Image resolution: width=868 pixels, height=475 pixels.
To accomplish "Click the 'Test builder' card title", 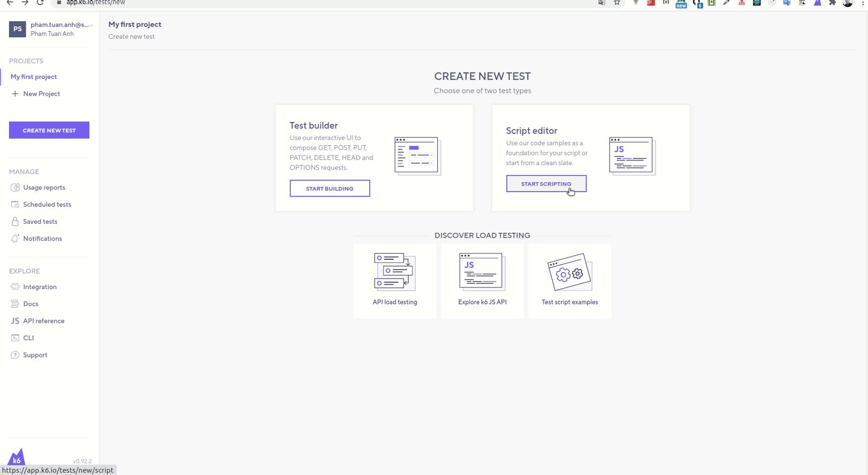I will point(314,125).
